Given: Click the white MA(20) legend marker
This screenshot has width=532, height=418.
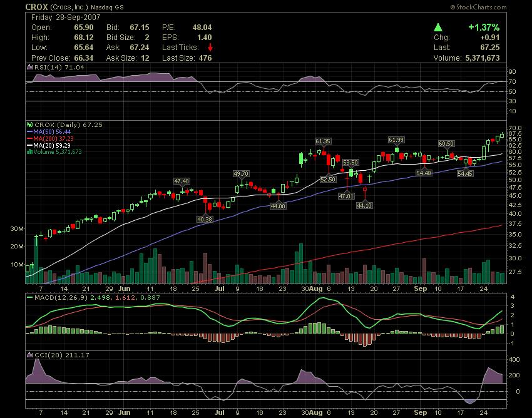Looking at the screenshot, I should (x=30, y=145).
